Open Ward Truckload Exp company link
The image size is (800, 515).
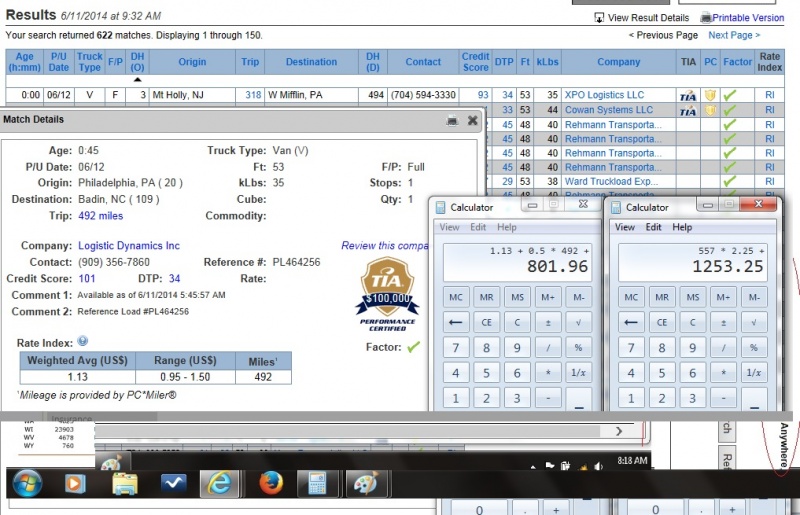(611, 181)
